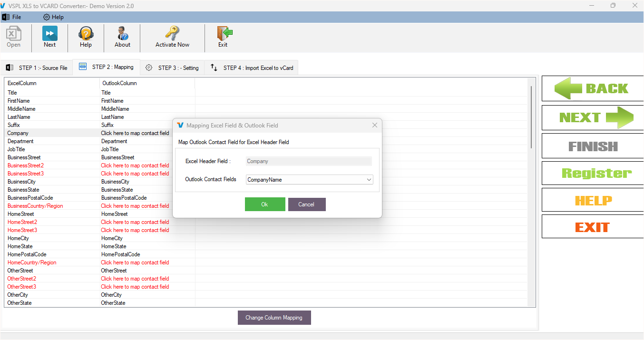Image resolution: width=644 pixels, height=340 pixels.
Task: Select the STEP 2 Mapping tab
Action: point(106,67)
